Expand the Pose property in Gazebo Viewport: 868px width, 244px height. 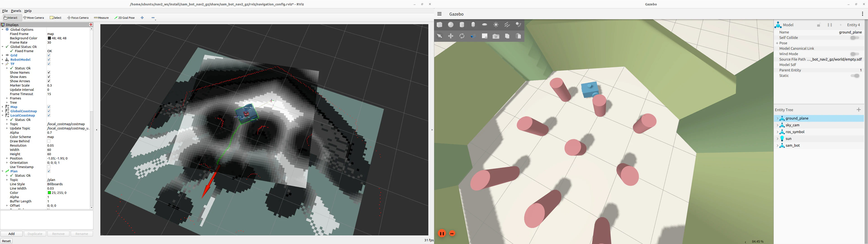pyautogui.click(x=777, y=43)
